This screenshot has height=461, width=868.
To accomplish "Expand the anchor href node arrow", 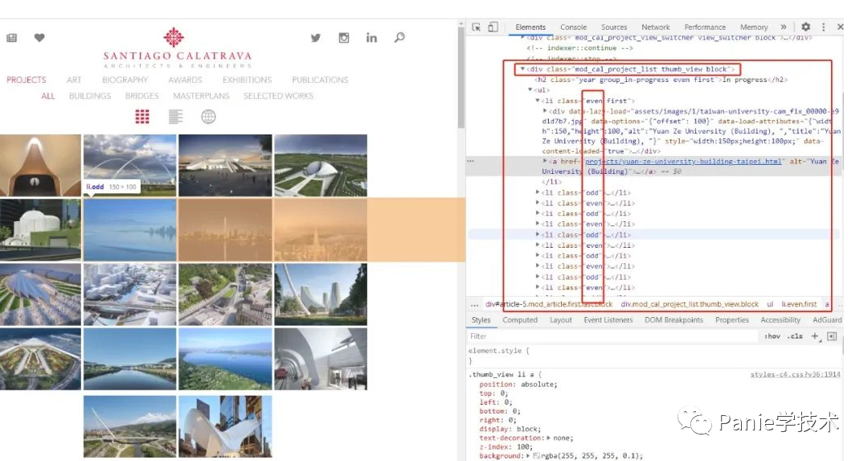I will click(545, 161).
